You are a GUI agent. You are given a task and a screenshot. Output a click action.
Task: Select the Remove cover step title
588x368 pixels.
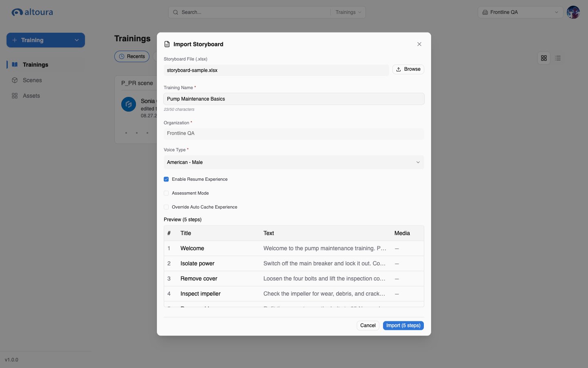199,278
